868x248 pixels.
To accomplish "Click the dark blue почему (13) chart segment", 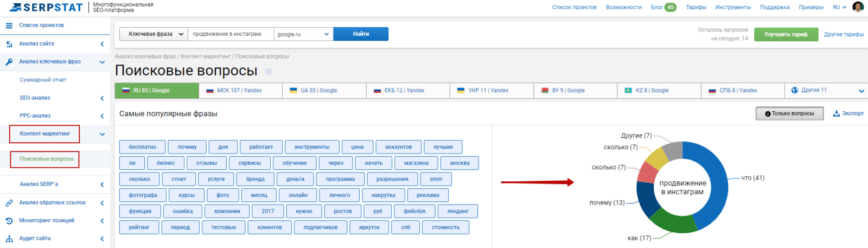I will coord(646,199).
